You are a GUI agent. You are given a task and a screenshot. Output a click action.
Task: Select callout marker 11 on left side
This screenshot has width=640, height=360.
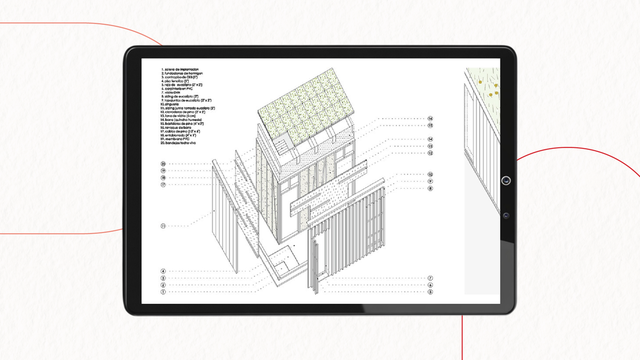(163, 226)
